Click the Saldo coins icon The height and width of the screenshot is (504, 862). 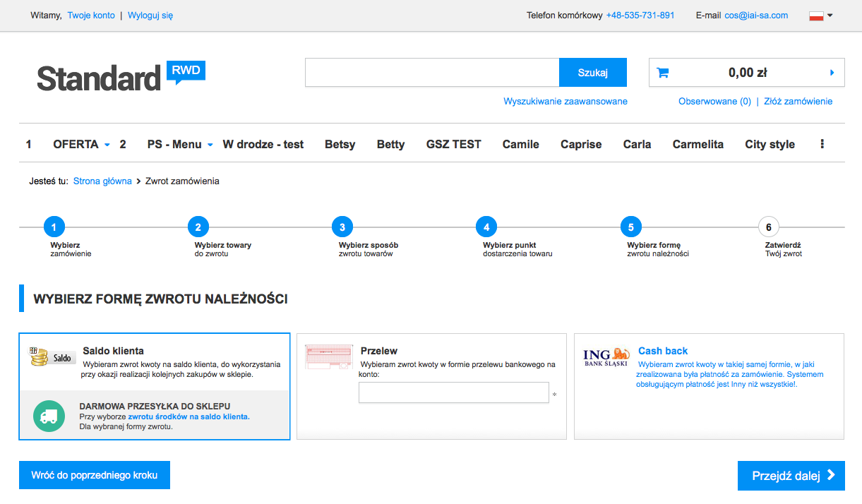[x=38, y=356]
